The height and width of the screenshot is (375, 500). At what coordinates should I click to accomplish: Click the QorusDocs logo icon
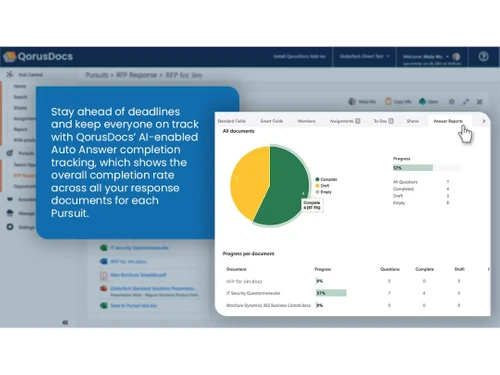(x=10, y=57)
